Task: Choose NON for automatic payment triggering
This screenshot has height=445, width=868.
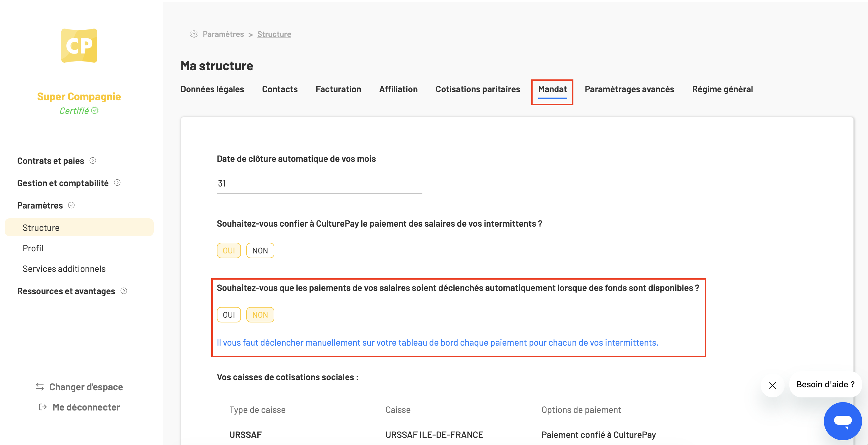Action: pos(260,315)
